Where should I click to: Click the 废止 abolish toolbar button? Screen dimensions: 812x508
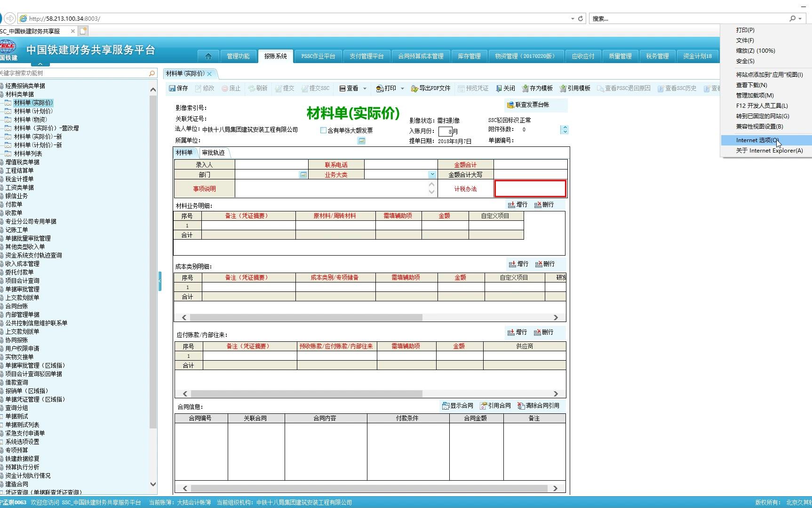pyautogui.click(x=231, y=88)
